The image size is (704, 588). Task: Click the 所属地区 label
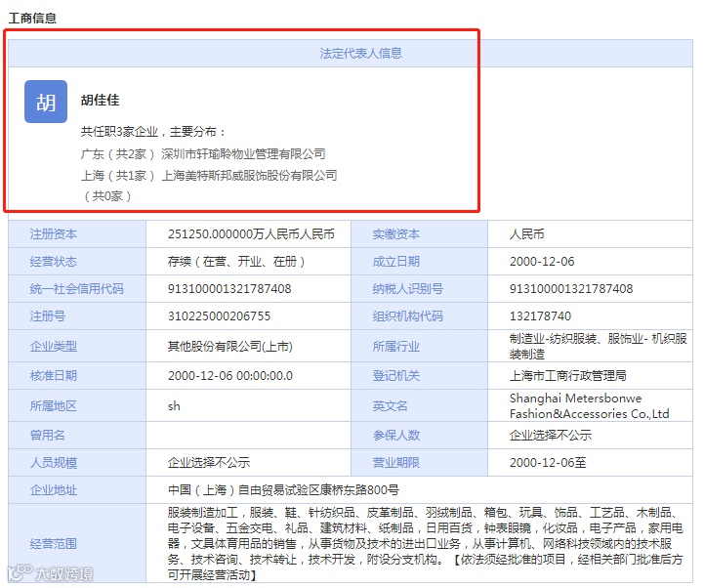click(x=54, y=406)
